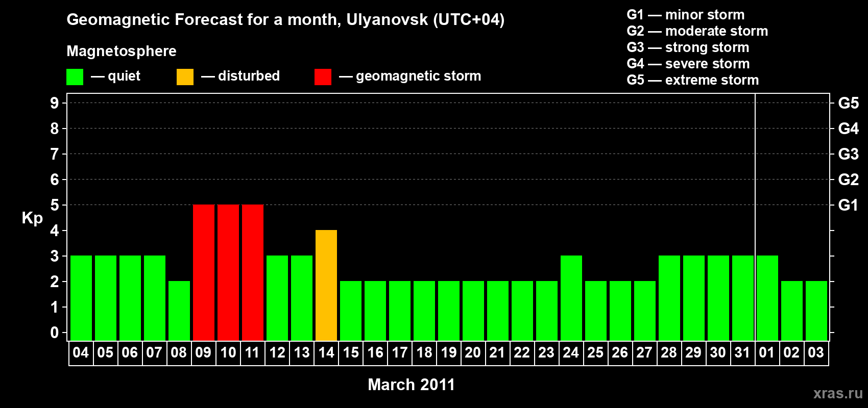Click the red bar for day 11

(x=253, y=272)
